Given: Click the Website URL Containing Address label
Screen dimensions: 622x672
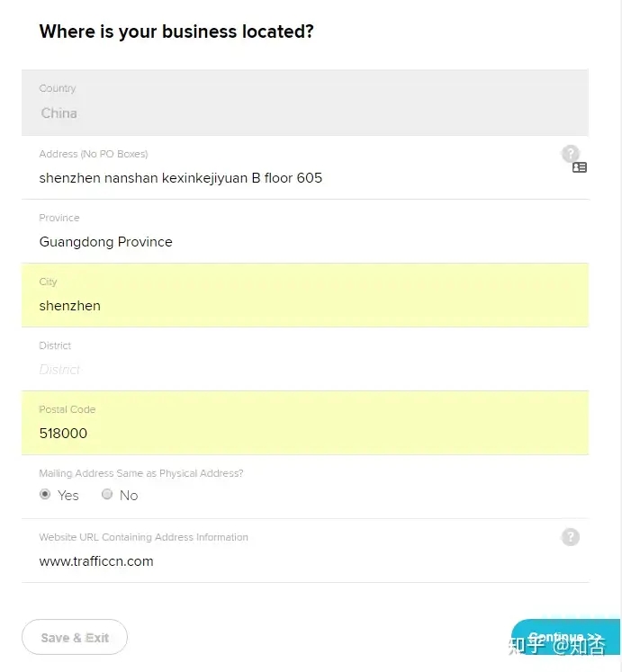Looking at the screenshot, I should click(x=143, y=537).
